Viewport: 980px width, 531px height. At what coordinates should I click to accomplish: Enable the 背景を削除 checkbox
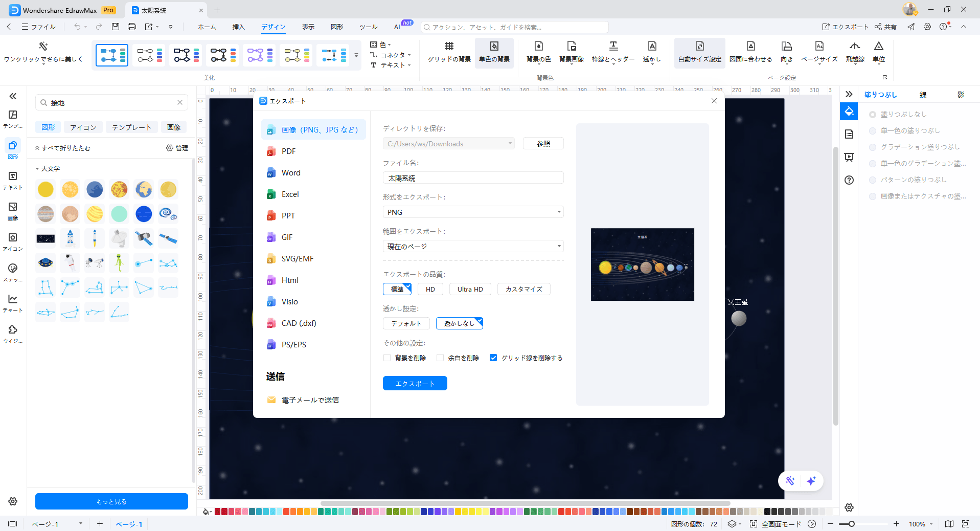point(387,358)
